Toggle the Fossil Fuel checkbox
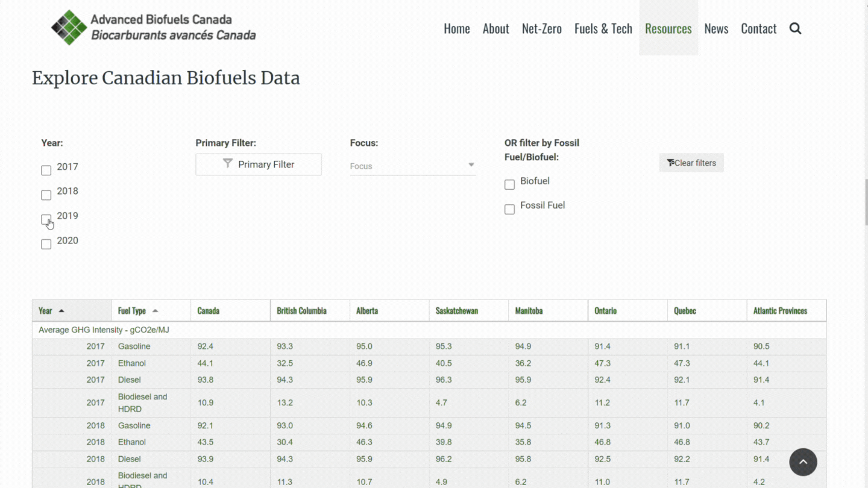The width and height of the screenshot is (868, 488). [x=509, y=209]
